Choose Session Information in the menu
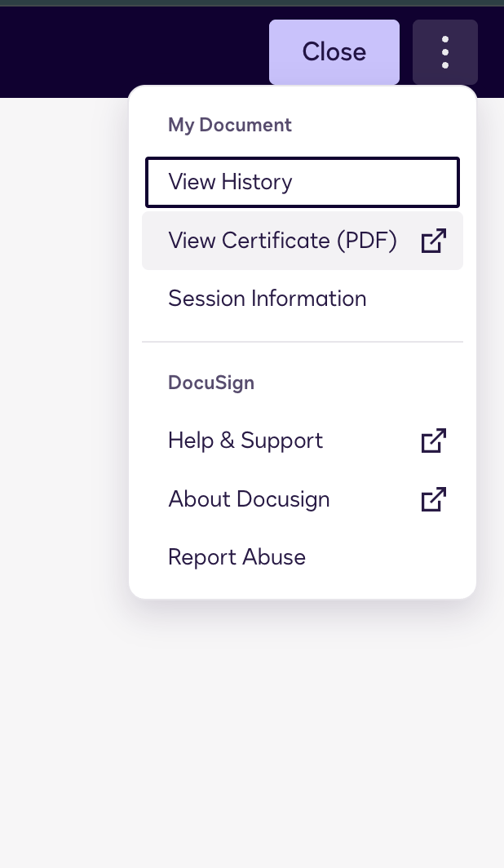The image size is (504, 868). 267,299
